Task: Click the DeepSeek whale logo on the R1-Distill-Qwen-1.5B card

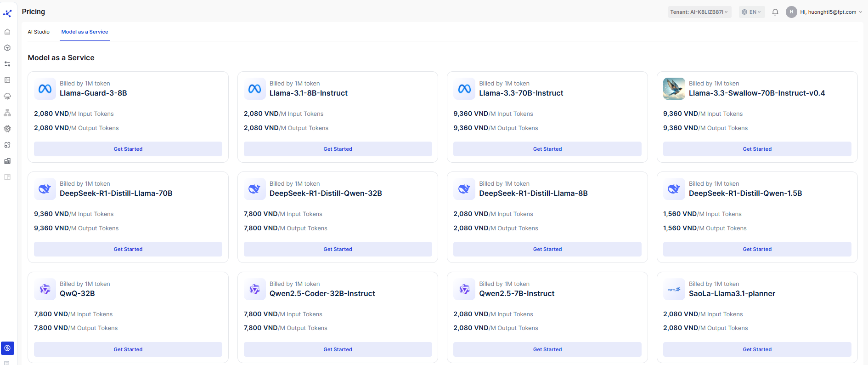Action: (x=674, y=189)
